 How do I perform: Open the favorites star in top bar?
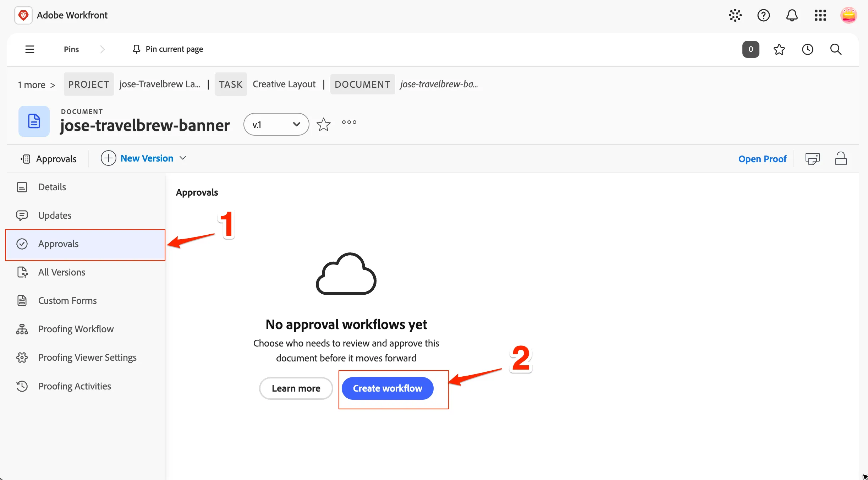tap(779, 49)
